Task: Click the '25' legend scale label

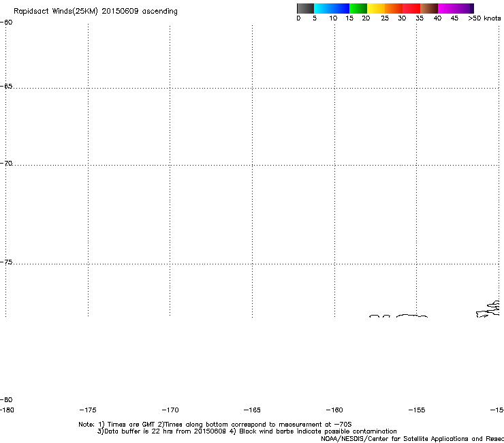Action: click(385, 18)
